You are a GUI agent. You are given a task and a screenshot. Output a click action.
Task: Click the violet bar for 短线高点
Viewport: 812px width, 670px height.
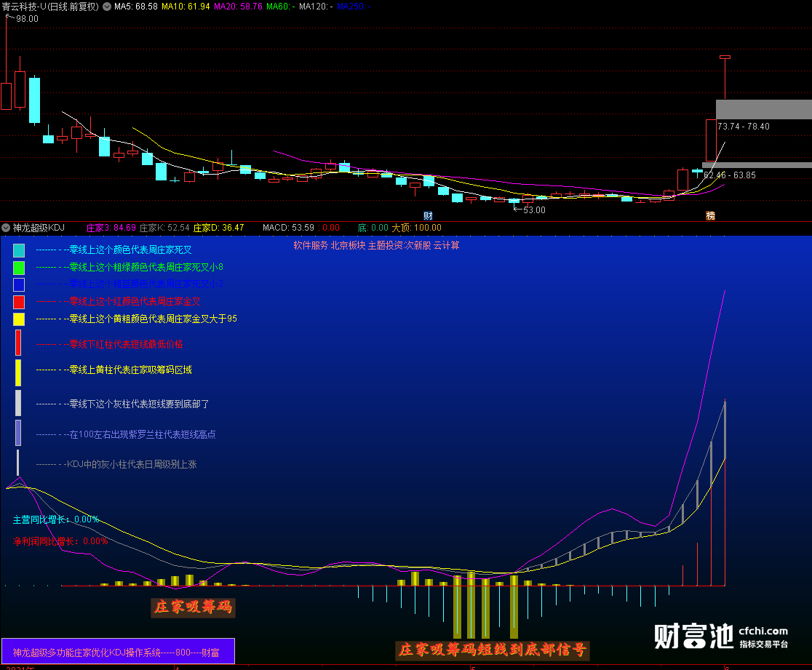tap(18, 433)
